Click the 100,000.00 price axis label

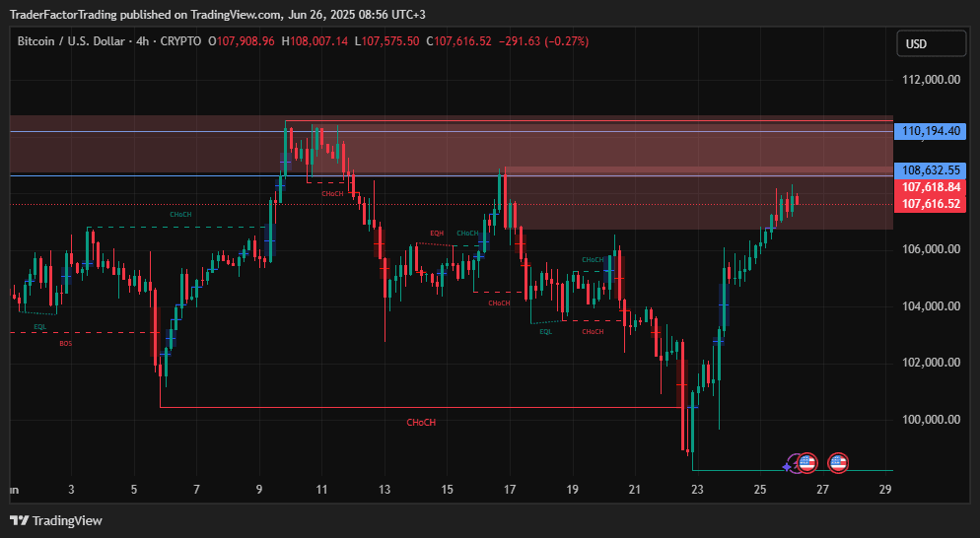(932, 420)
